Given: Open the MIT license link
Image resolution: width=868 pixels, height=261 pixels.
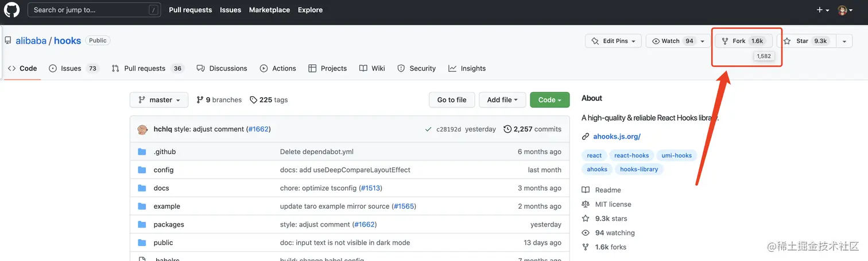Looking at the screenshot, I should (x=606, y=204).
